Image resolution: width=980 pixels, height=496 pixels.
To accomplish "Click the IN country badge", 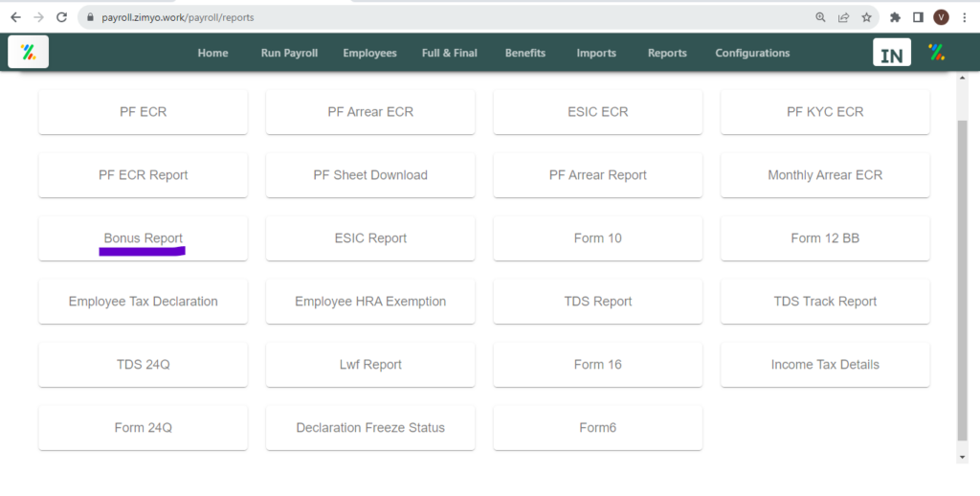I will (x=892, y=53).
